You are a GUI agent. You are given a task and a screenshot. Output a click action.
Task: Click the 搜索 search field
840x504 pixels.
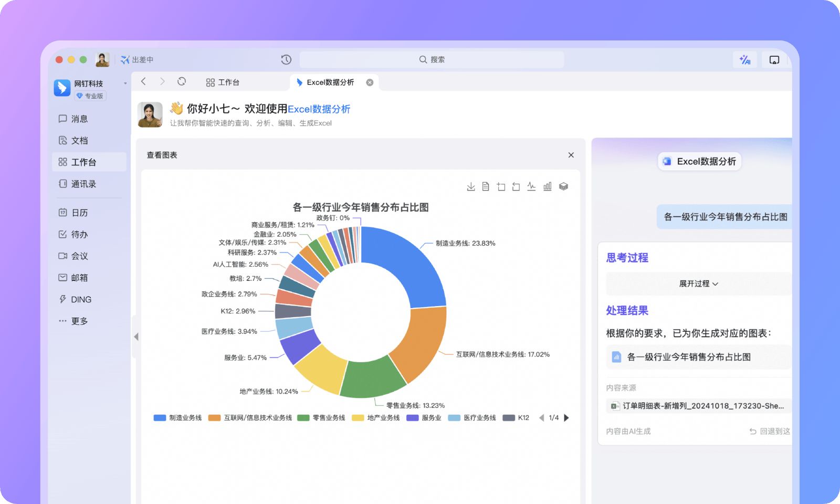coord(432,60)
